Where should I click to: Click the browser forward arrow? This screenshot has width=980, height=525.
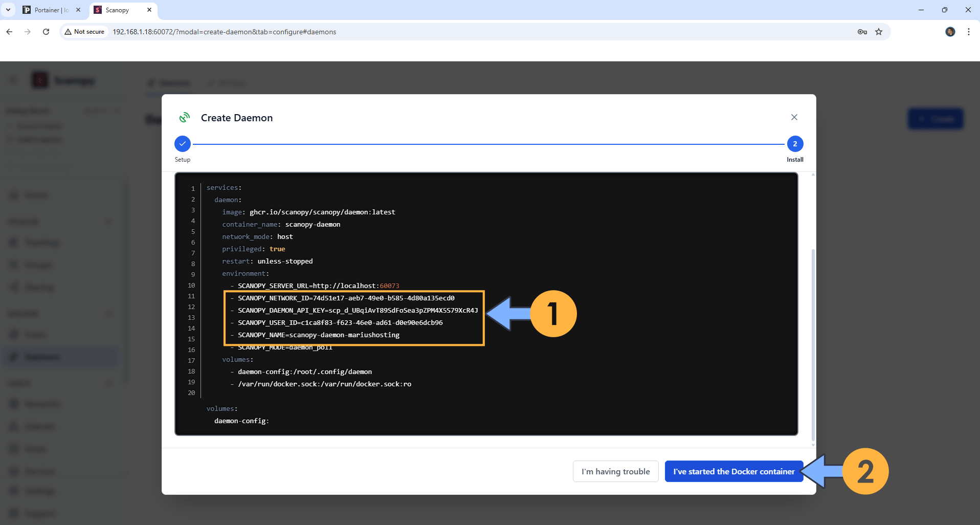tap(28, 32)
